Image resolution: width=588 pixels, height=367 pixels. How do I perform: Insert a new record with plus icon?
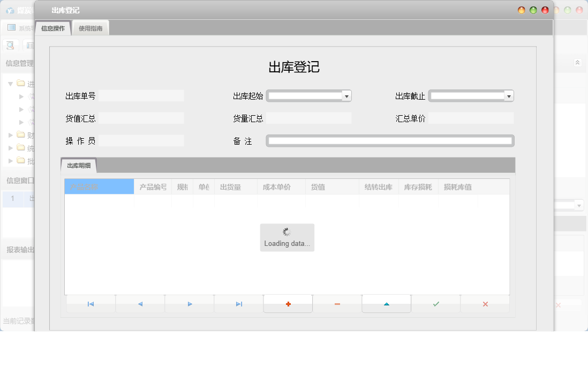pyautogui.click(x=288, y=303)
